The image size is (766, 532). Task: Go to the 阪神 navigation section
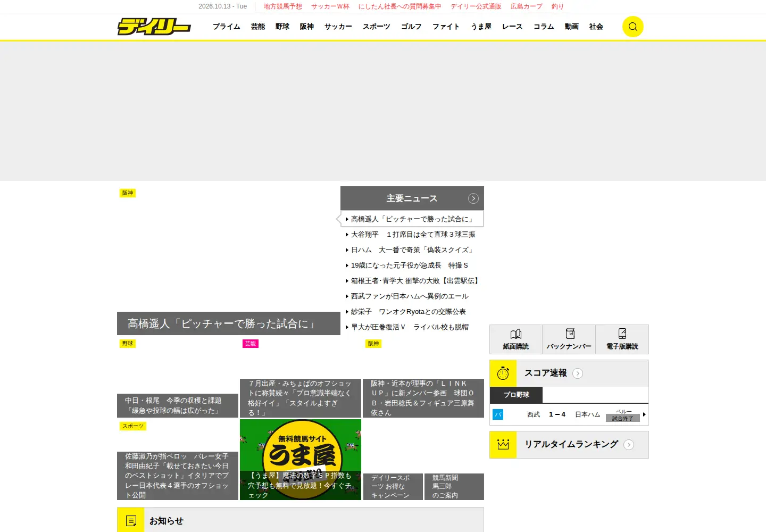click(307, 27)
